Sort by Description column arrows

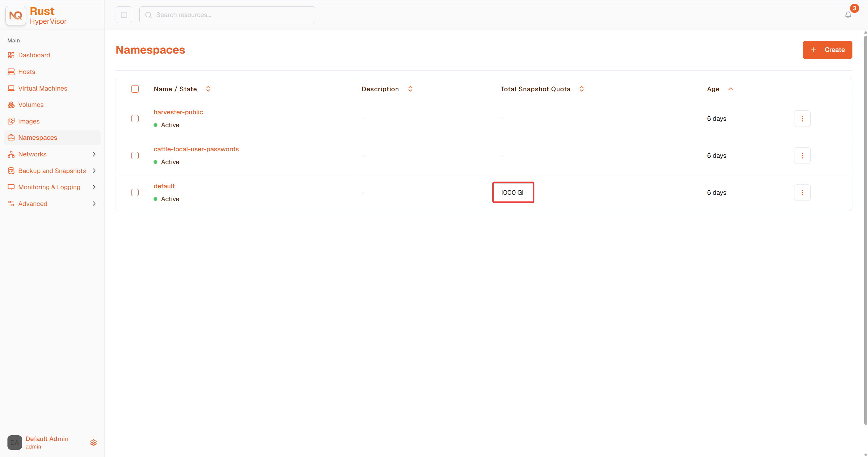click(x=410, y=89)
